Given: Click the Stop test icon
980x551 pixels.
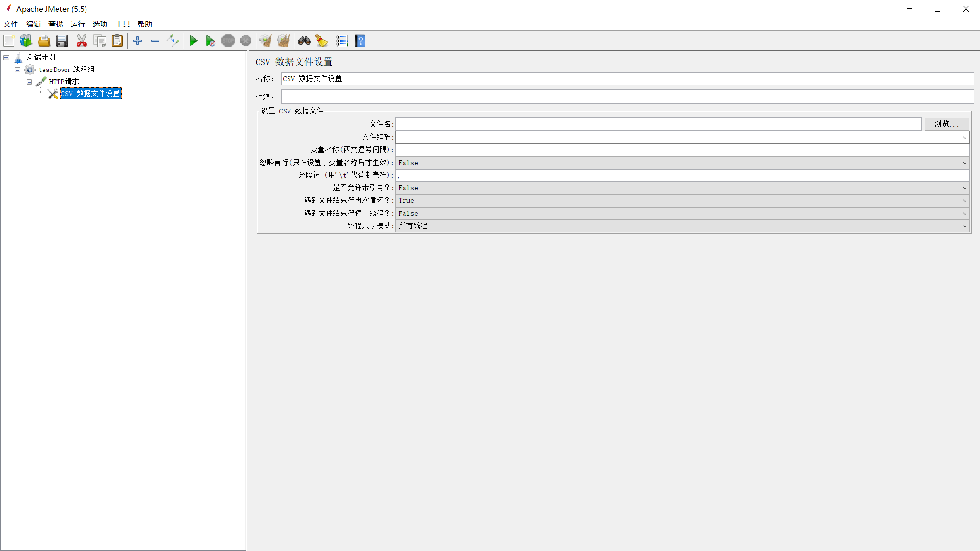Looking at the screenshot, I should click(228, 41).
